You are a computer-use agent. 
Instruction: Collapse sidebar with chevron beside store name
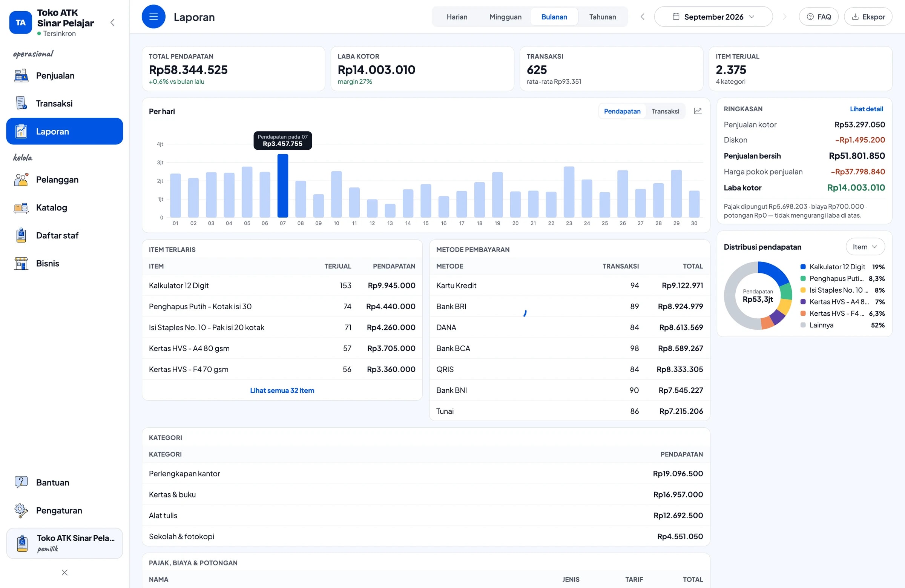pyautogui.click(x=112, y=22)
